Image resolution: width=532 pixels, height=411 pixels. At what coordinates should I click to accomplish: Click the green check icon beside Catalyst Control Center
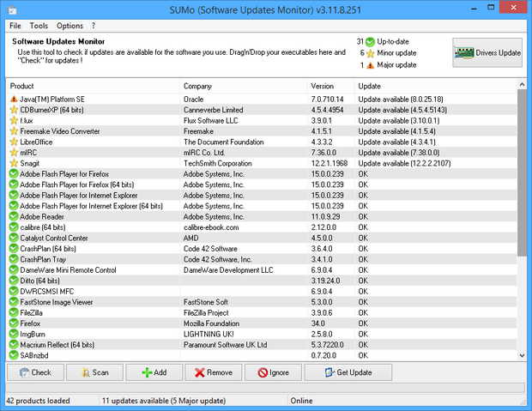pos(14,238)
